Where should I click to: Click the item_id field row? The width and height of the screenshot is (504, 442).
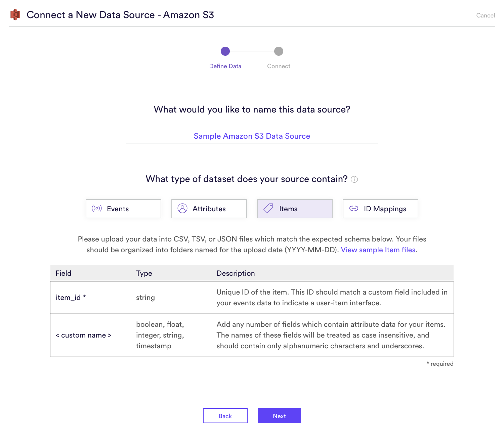tap(252, 298)
